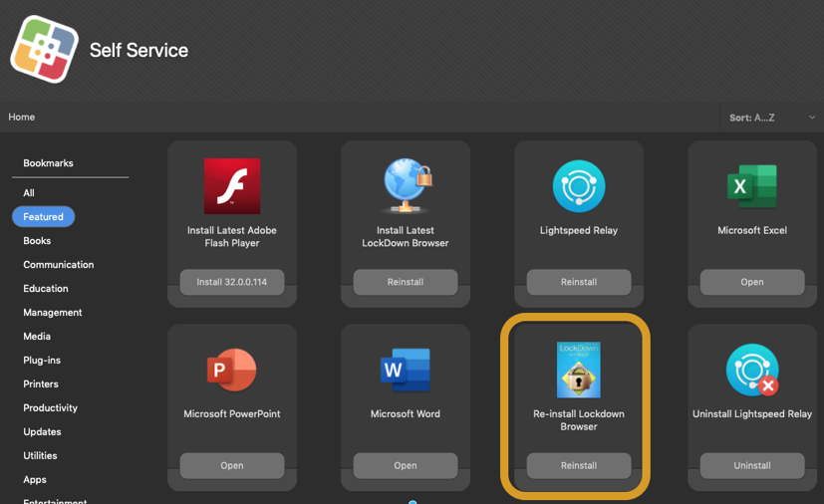Click the Self Service app logo

click(x=44, y=49)
